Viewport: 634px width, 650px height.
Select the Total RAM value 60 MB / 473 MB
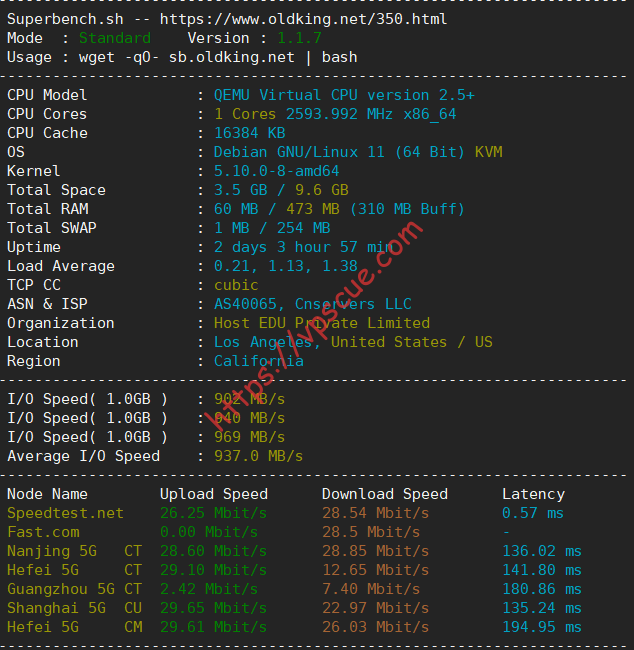tap(277, 209)
